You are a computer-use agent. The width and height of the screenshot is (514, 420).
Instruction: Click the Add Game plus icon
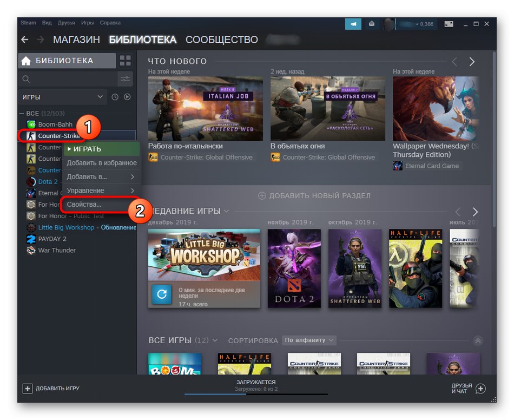click(28, 389)
